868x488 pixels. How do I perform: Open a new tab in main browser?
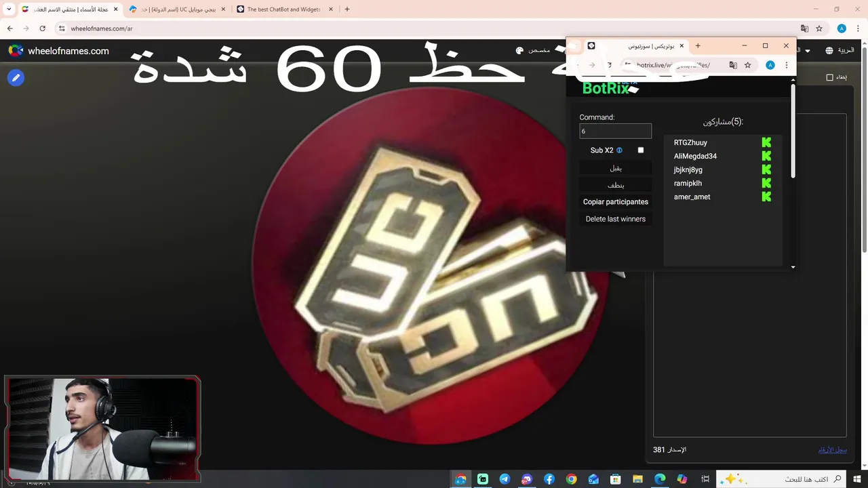[x=347, y=9]
